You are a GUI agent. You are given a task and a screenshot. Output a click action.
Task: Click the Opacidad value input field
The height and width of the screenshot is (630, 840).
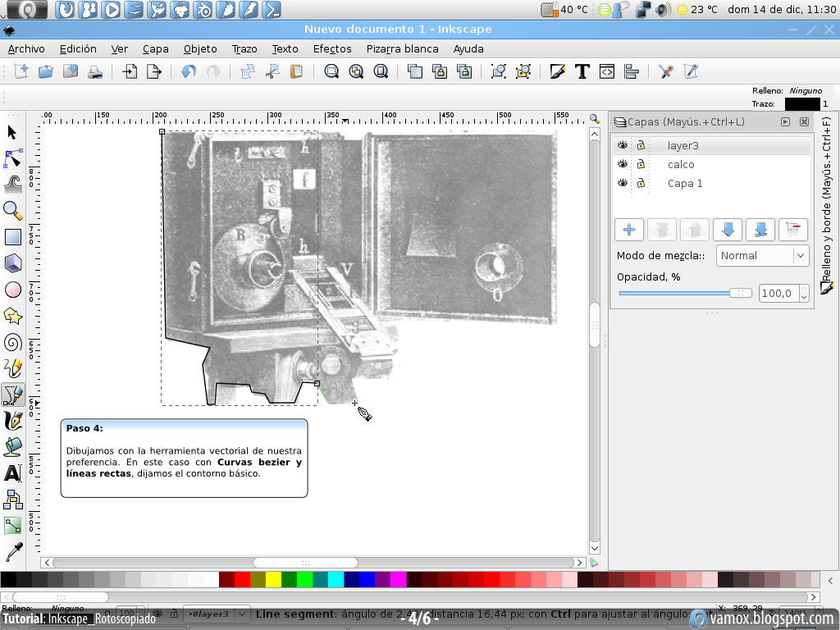click(779, 293)
